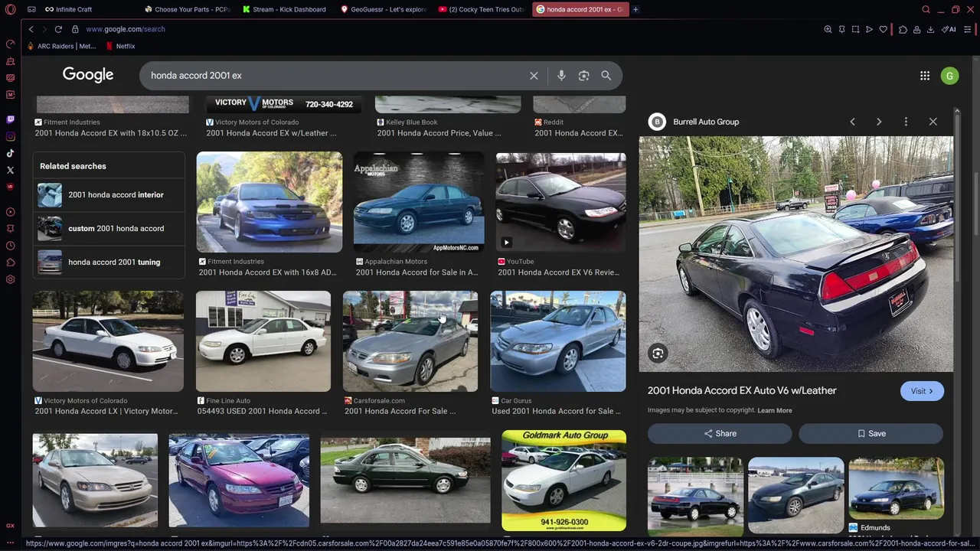
Task: Open Goldmark Auto Group white Accord thumbnail
Action: click(x=563, y=481)
